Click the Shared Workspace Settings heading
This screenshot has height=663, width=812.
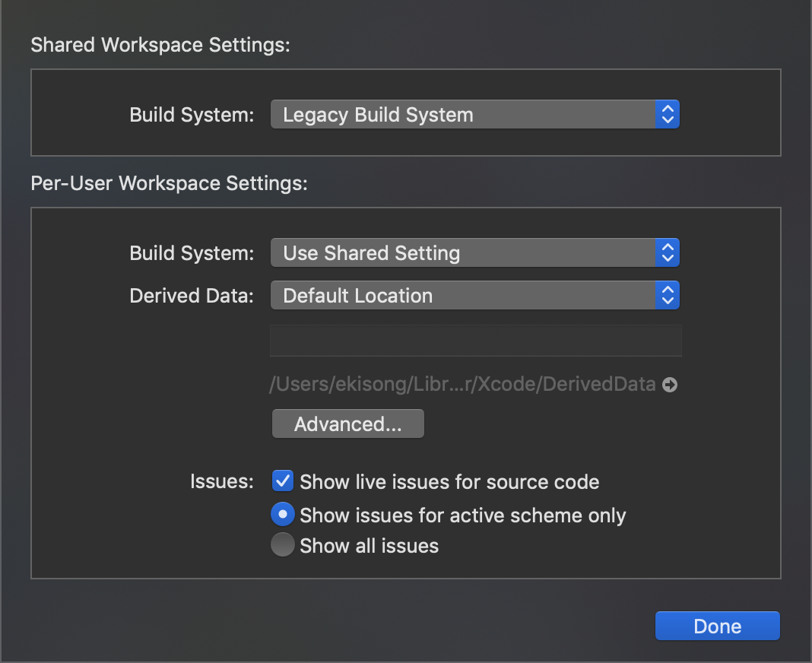[x=160, y=45]
